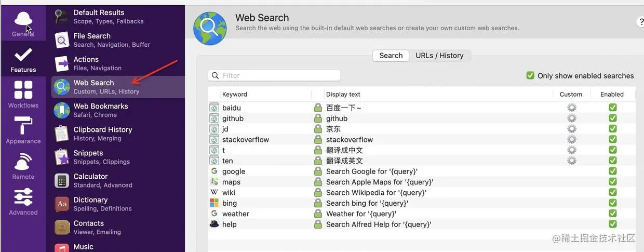Select Web Bookmarks feature

coord(118,110)
